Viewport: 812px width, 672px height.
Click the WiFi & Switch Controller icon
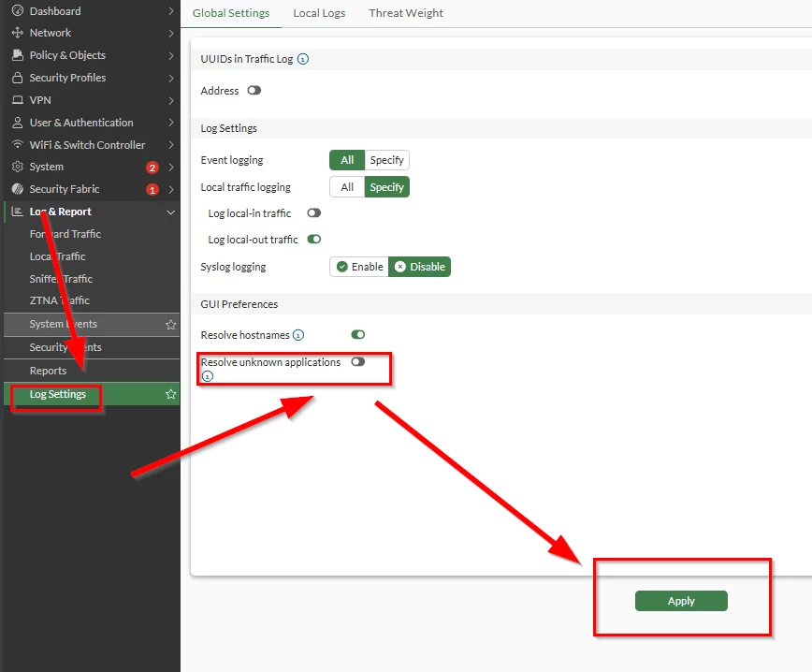click(x=17, y=144)
